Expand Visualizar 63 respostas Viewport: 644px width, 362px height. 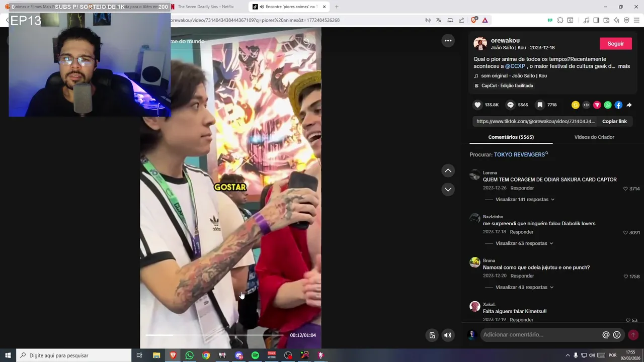[x=524, y=243]
